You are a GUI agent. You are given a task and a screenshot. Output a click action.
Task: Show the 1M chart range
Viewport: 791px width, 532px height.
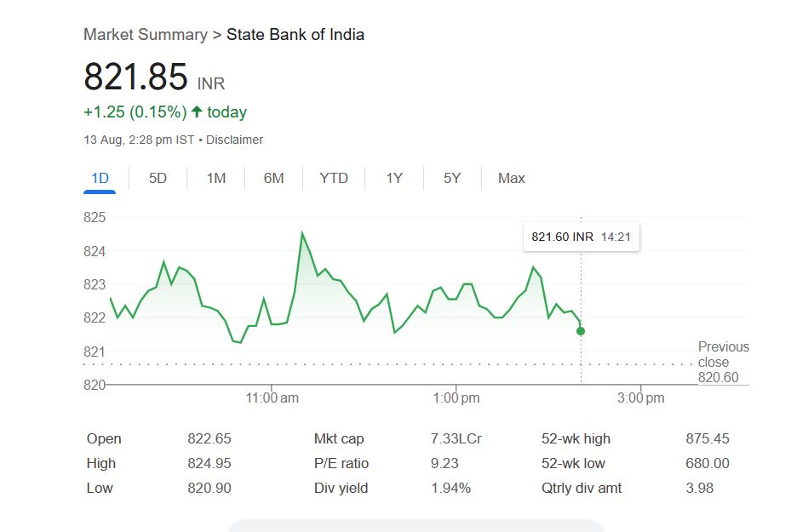point(216,178)
